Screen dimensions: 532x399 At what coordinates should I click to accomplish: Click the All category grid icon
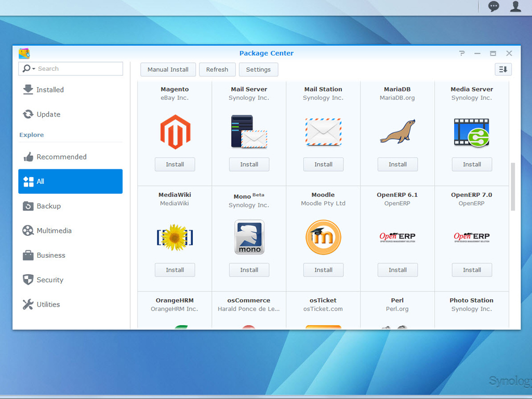coord(29,181)
